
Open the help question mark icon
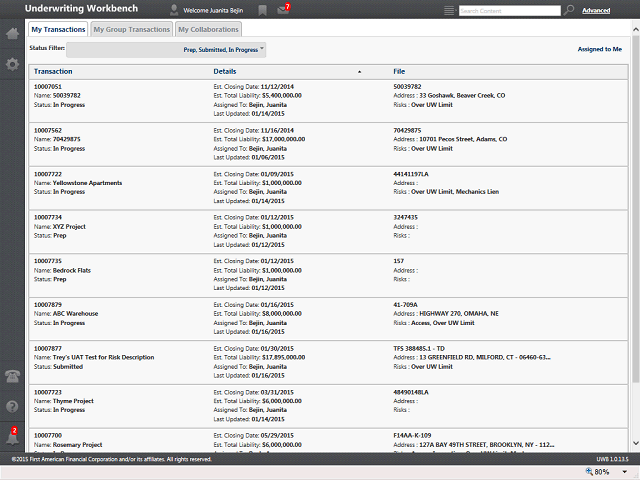(x=12, y=407)
